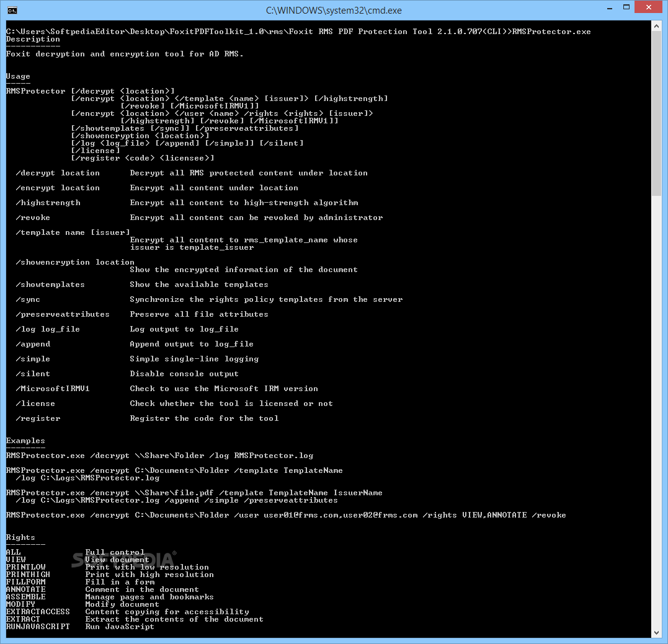Click the 'PRINTHIGH' rights entry
668x644 pixels.
tap(28, 575)
